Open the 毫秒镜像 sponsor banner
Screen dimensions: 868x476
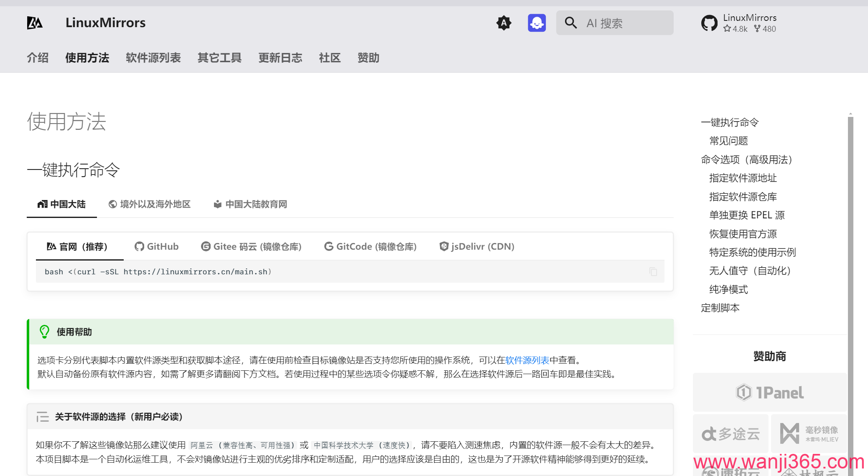(x=809, y=434)
